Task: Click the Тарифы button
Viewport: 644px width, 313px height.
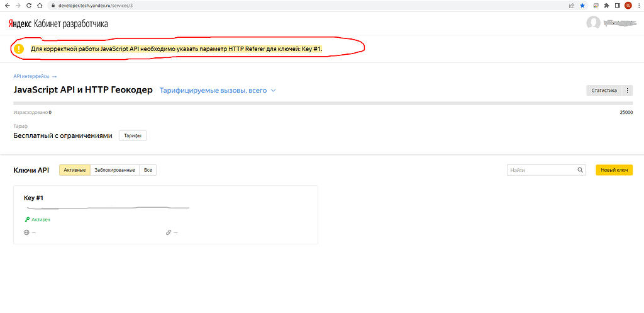Action: click(x=133, y=136)
